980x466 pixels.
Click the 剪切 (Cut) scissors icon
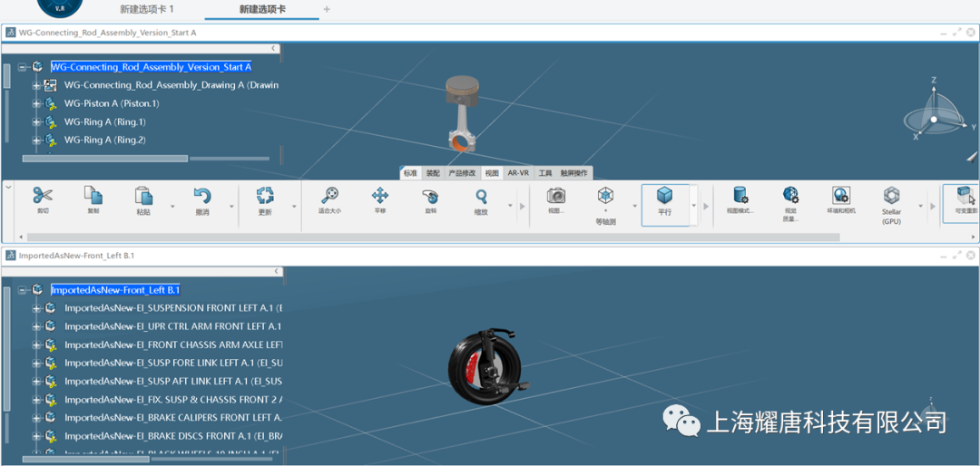pos(43,196)
